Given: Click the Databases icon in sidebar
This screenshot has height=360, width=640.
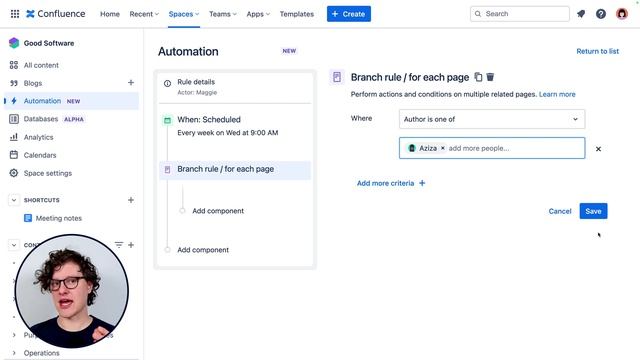Looking at the screenshot, I should [14, 119].
